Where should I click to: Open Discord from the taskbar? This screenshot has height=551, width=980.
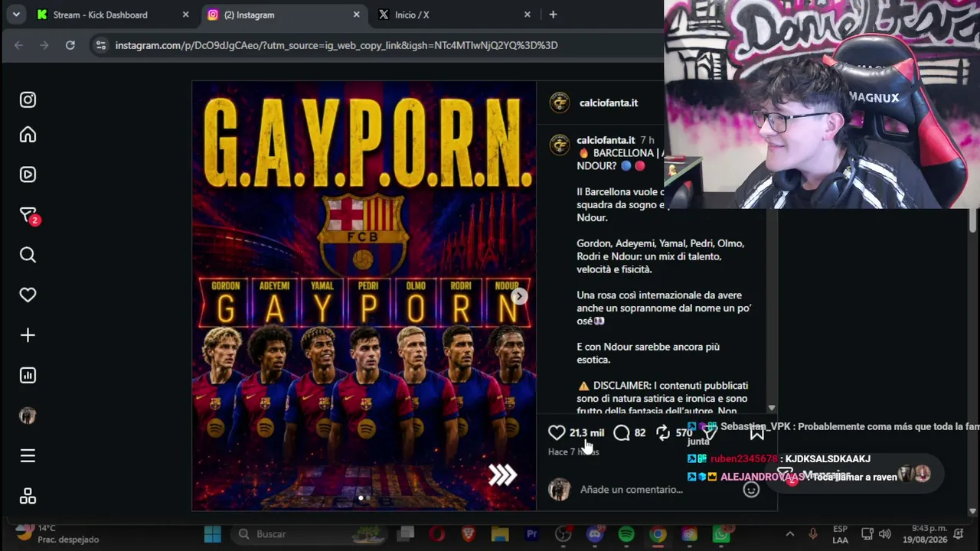pos(595,534)
